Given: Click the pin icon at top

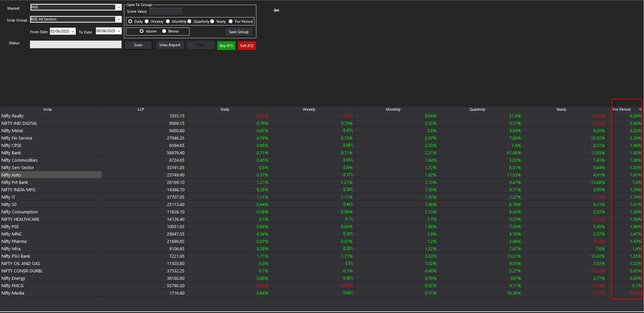Looking at the screenshot, I should coord(276,11).
